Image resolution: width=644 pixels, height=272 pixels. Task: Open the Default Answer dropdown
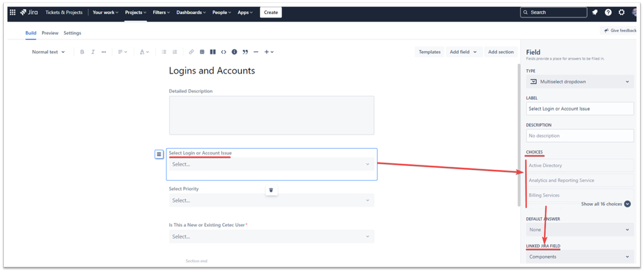click(x=580, y=229)
